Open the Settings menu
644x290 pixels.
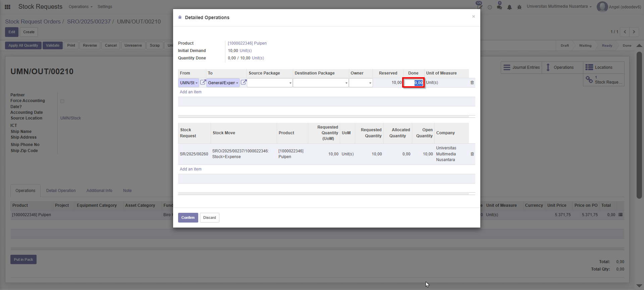105,7
